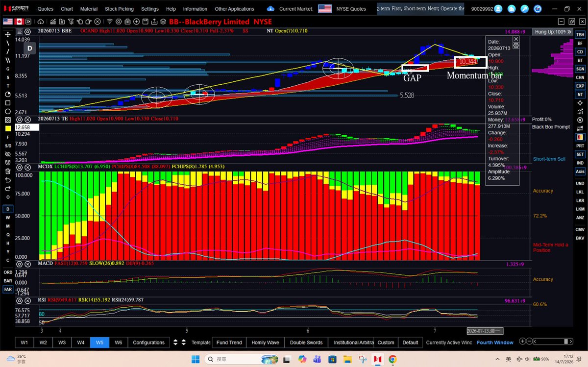
Task: Expand the double chevron next to flags
Action: (29, 22)
